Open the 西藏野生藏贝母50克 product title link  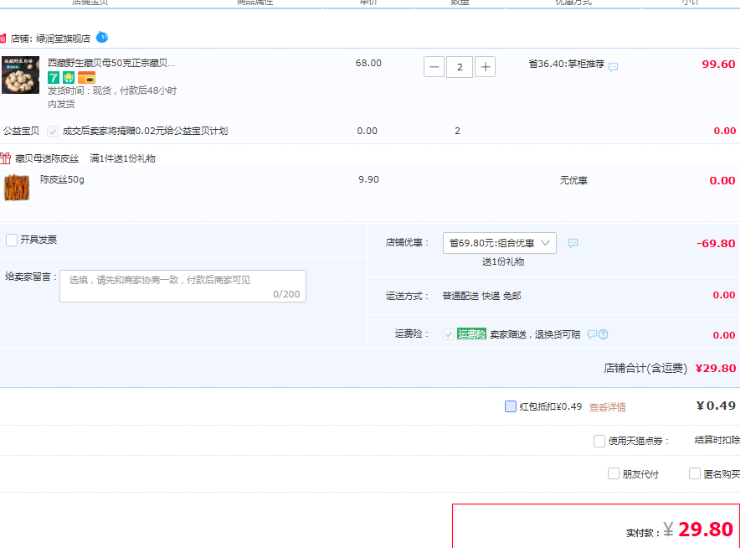coord(111,63)
